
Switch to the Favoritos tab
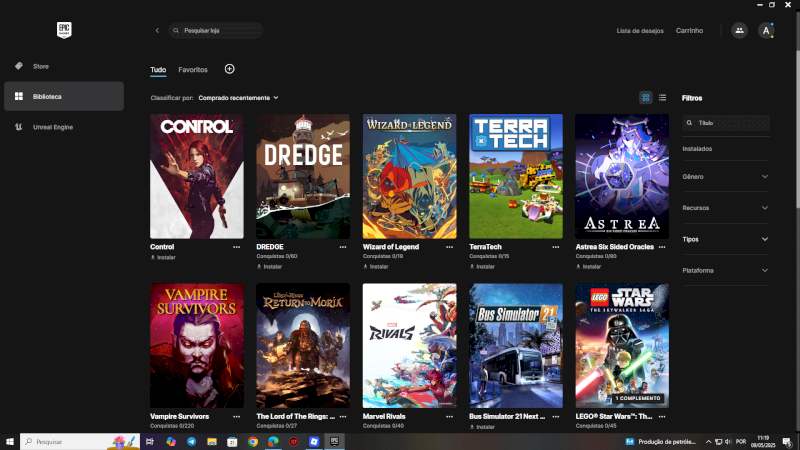(x=193, y=70)
